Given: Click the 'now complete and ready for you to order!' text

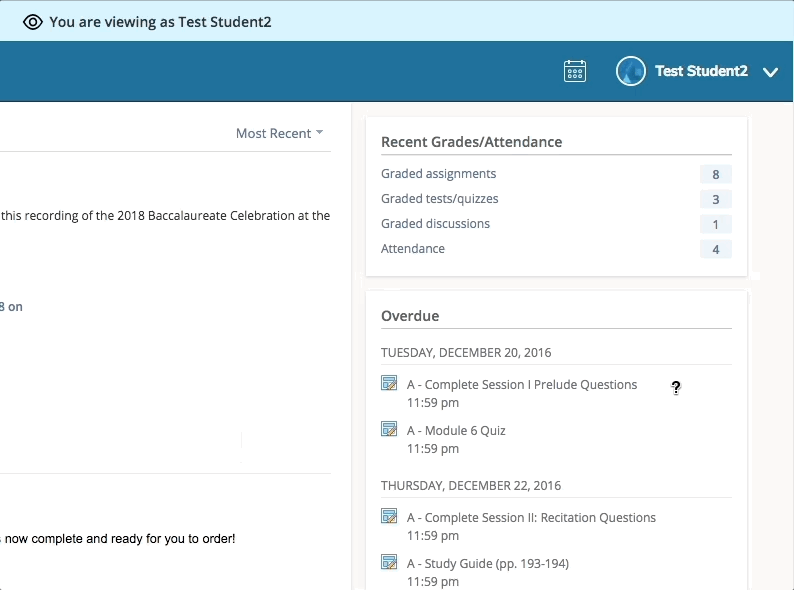Looking at the screenshot, I should (118, 539).
